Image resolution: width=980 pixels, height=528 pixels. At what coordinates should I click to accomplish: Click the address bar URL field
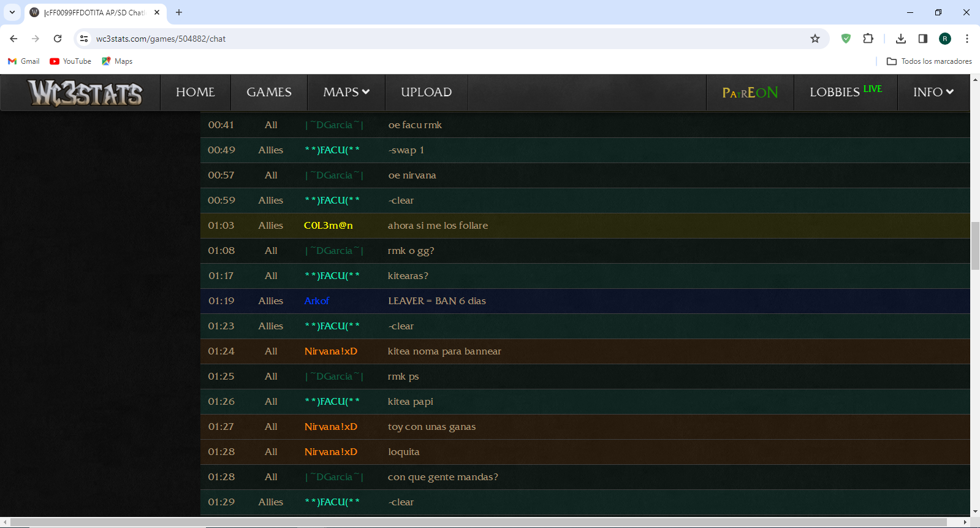click(450, 39)
